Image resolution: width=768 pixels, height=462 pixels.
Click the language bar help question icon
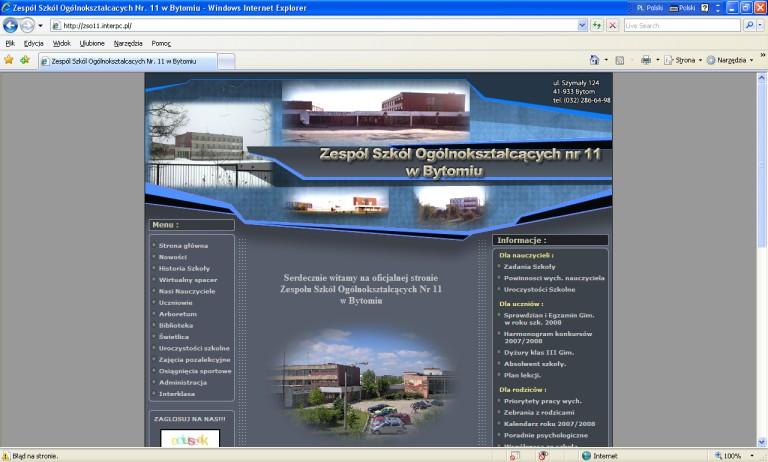[x=704, y=8]
